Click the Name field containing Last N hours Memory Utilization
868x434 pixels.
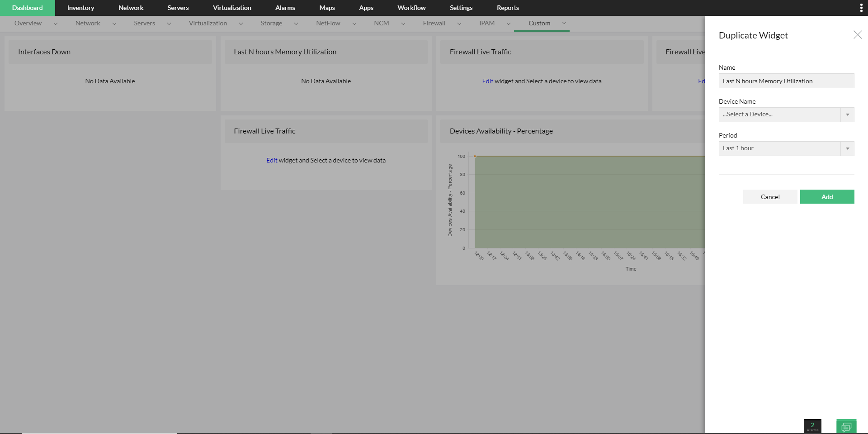(786, 81)
